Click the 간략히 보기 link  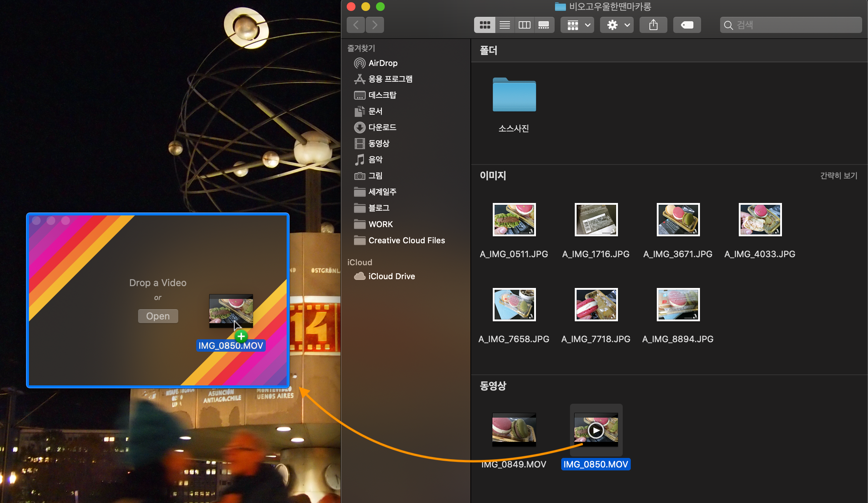838,176
